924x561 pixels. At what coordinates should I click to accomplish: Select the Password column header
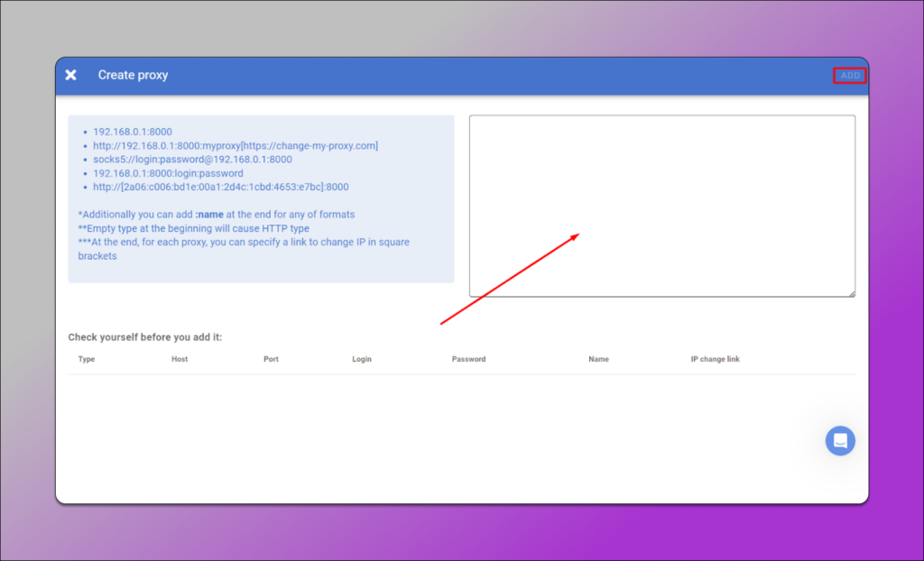click(x=468, y=358)
